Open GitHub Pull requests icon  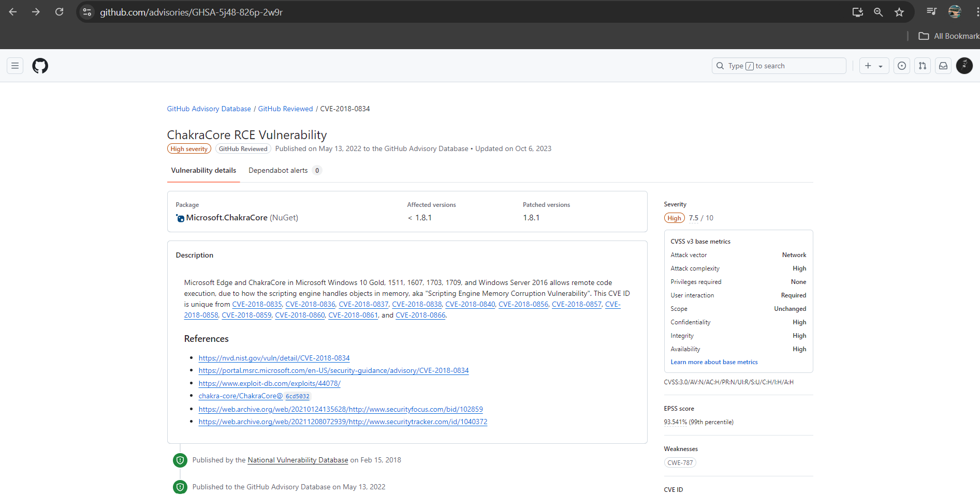923,66
